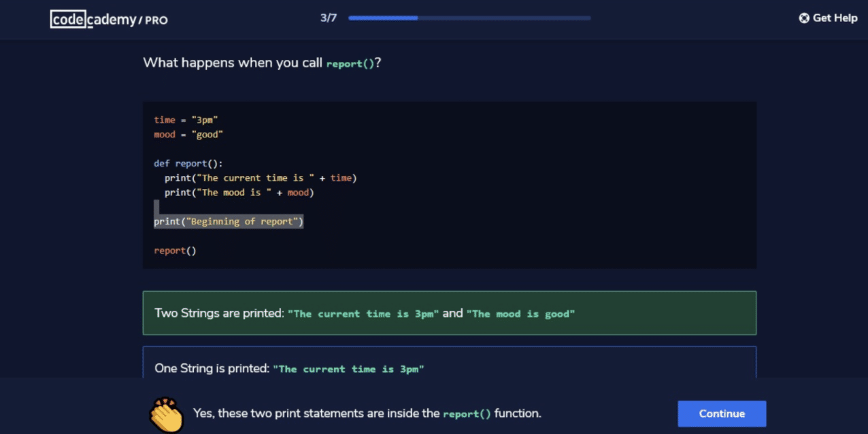Click the line 'def report():'

point(188,163)
